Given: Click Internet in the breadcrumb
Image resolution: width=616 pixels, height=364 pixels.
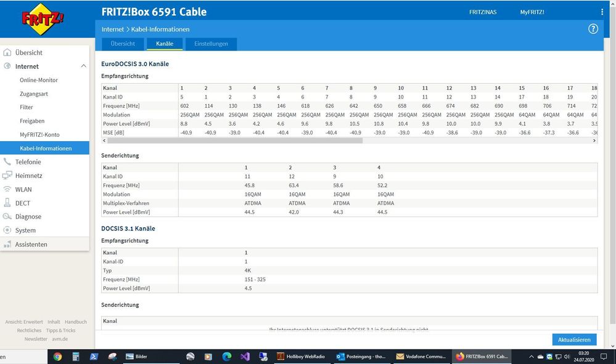Looking at the screenshot, I should point(113,30).
